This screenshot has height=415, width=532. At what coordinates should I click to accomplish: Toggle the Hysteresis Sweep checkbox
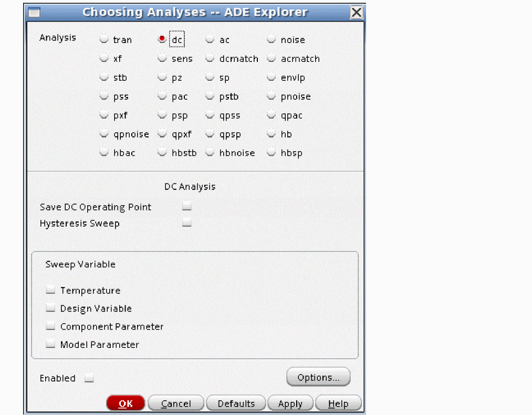point(187,223)
